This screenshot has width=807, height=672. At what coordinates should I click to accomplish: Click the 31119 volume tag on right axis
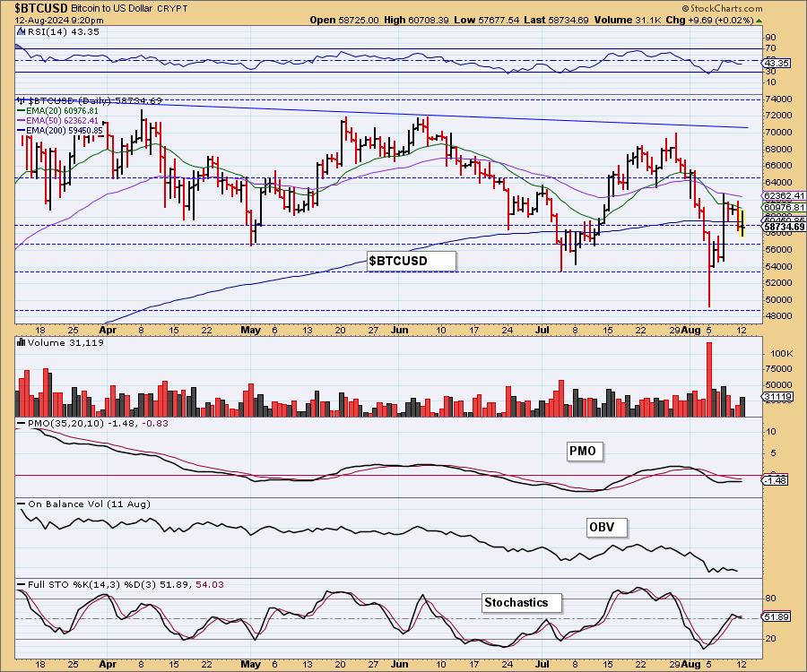777,396
